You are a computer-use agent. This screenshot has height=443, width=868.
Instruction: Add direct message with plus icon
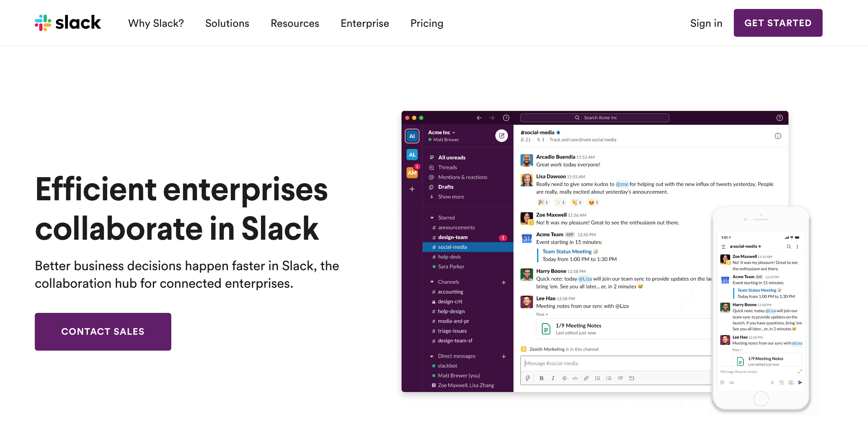click(504, 357)
